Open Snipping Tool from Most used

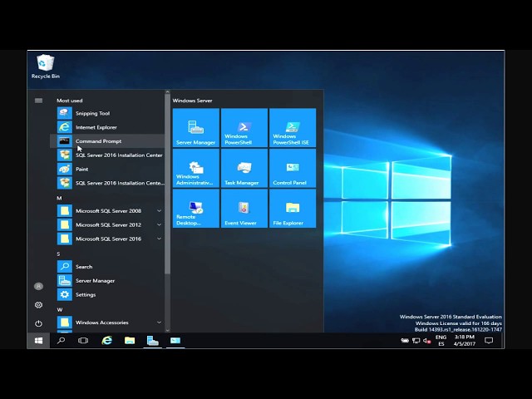click(x=107, y=113)
